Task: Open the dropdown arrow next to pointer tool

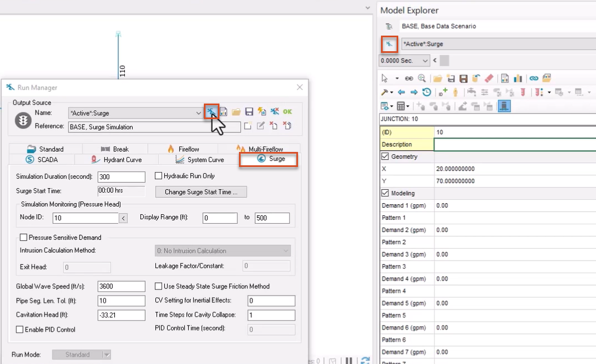Action: point(397,78)
